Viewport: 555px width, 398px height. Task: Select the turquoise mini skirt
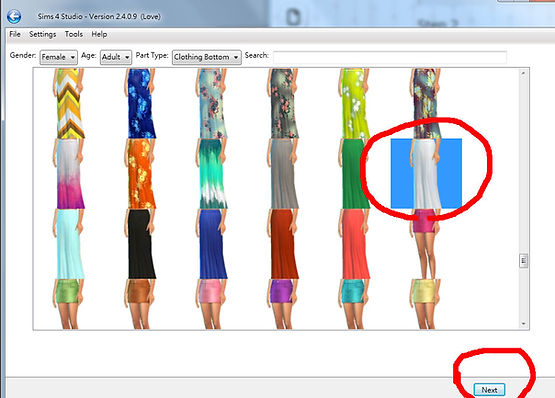[x=354, y=304]
